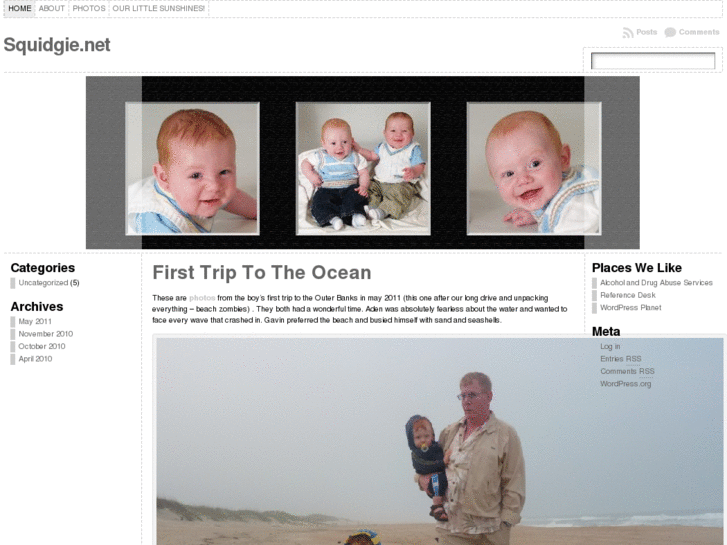Image resolution: width=727 pixels, height=545 pixels.
Task: Click the Posts RSS feed icon
Action: pyautogui.click(x=628, y=32)
